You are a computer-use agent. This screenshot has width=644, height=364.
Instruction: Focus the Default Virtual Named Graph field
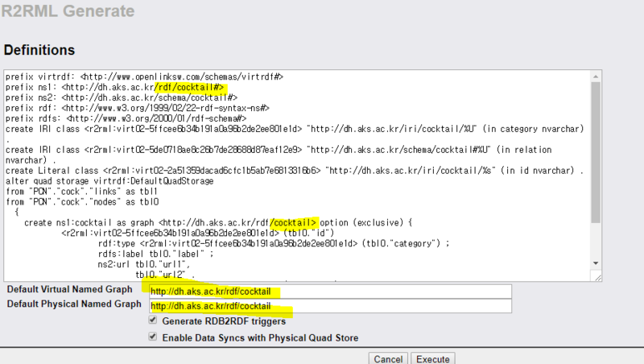click(x=326, y=291)
